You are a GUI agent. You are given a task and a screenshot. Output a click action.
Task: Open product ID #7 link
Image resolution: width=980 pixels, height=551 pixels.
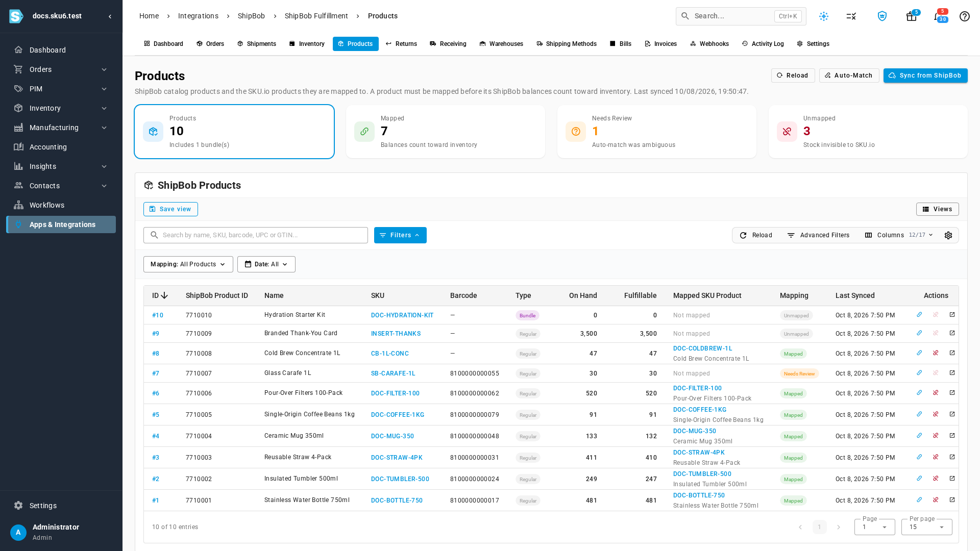(x=156, y=373)
